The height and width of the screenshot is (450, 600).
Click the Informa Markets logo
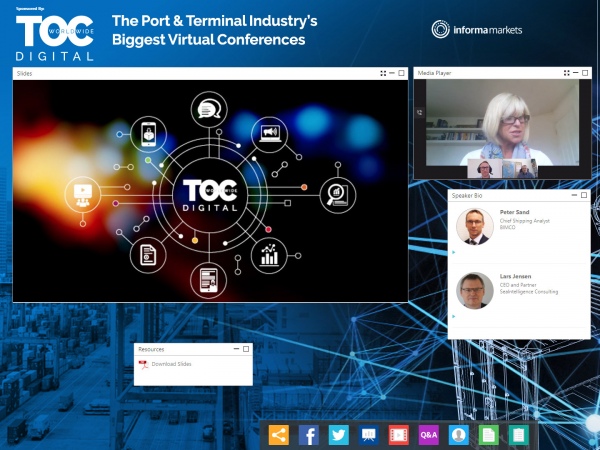pyautogui.click(x=477, y=30)
